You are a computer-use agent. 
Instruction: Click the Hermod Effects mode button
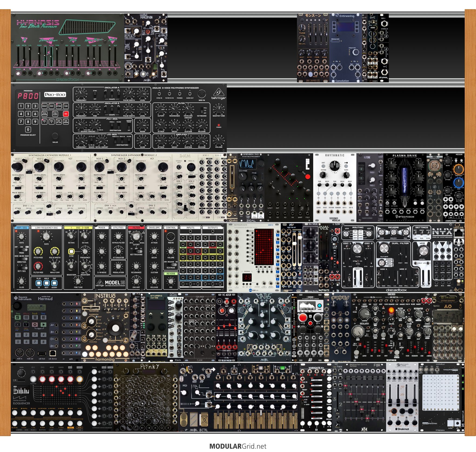[26, 317]
